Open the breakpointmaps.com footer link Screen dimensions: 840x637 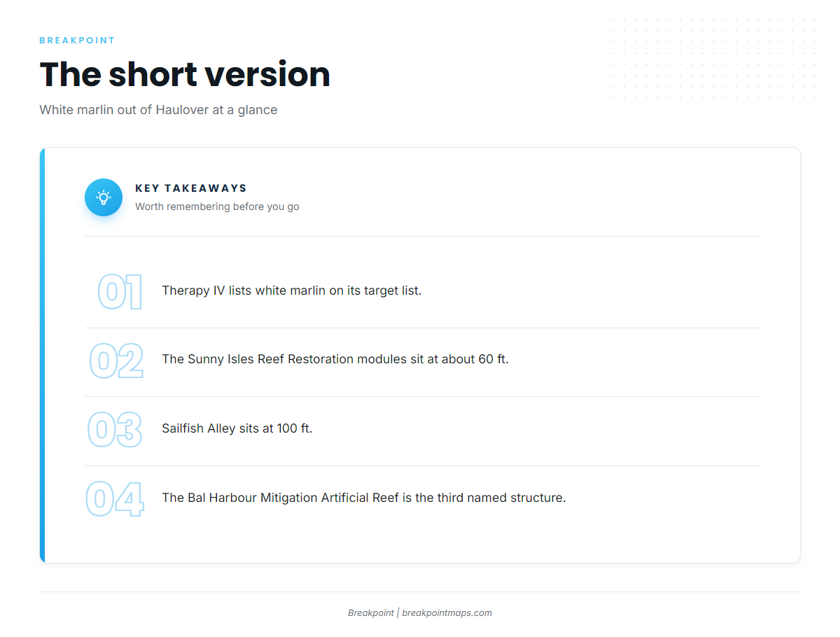click(447, 613)
